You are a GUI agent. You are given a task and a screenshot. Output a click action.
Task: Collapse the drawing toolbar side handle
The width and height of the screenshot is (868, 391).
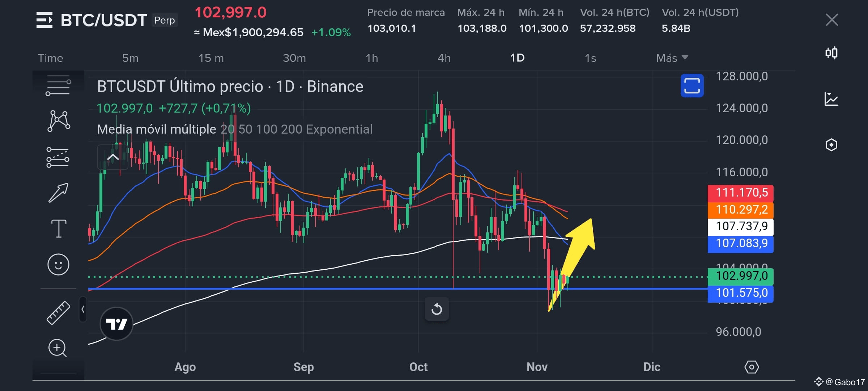(x=83, y=309)
